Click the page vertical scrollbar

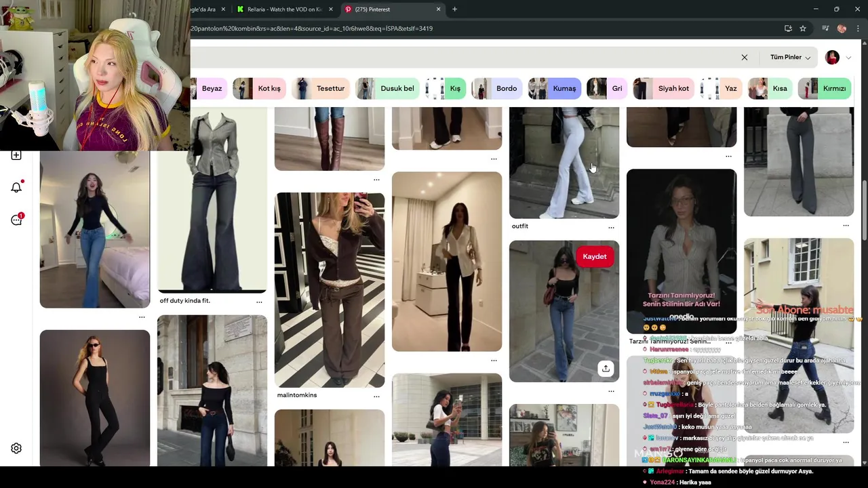[x=864, y=210]
